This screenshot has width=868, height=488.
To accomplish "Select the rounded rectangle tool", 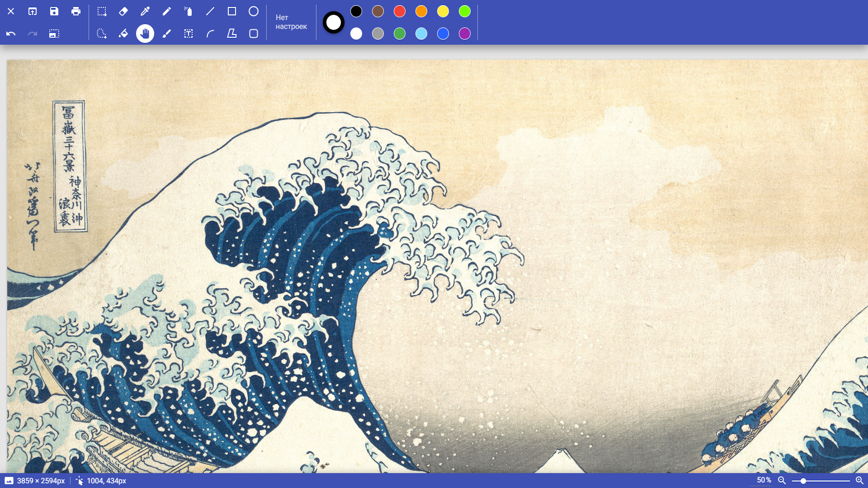I will [x=254, y=33].
